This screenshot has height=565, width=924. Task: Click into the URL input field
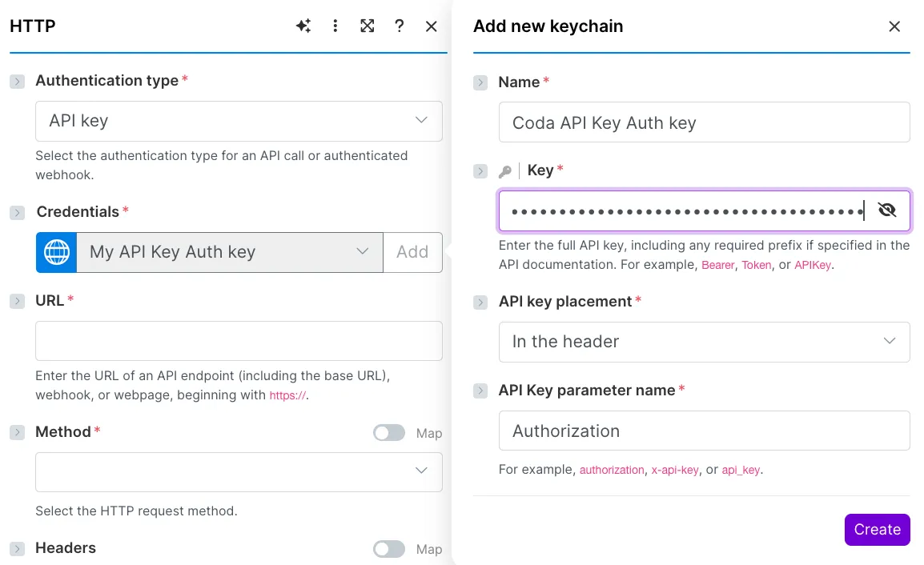(239, 341)
